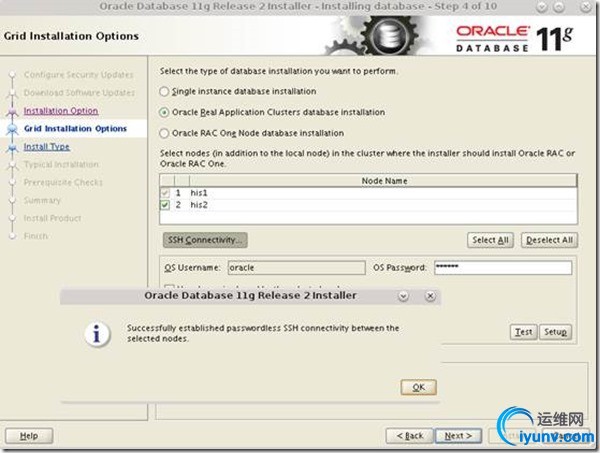Click the Node Name column header
This screenshot has width=600, height=453.
pyautogui.click(x=383, y=181)
